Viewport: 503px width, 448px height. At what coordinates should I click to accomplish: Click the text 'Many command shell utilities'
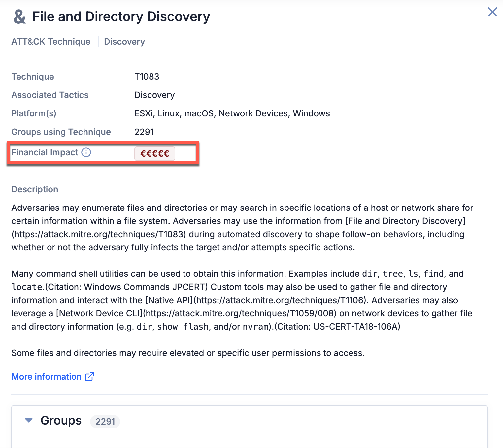[70, 274]
